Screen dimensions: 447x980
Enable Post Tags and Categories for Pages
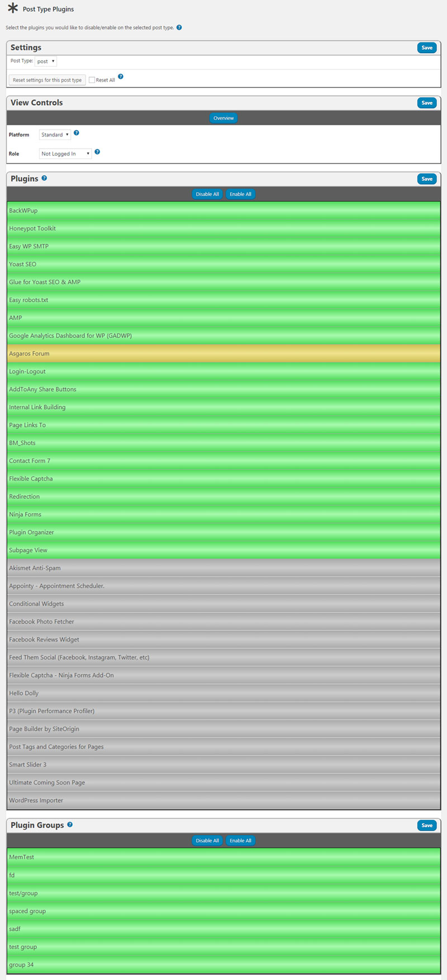pyautogui.click(x=223, y=747)
